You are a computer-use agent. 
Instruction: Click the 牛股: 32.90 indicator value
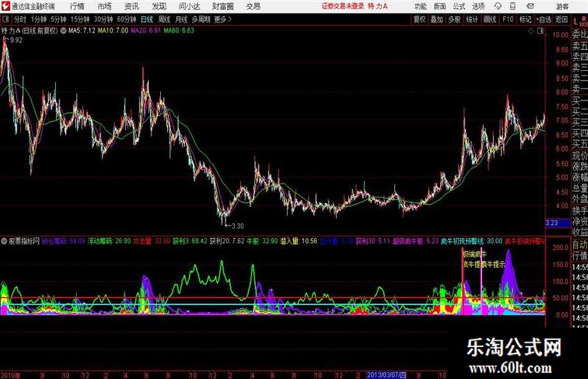262,241
